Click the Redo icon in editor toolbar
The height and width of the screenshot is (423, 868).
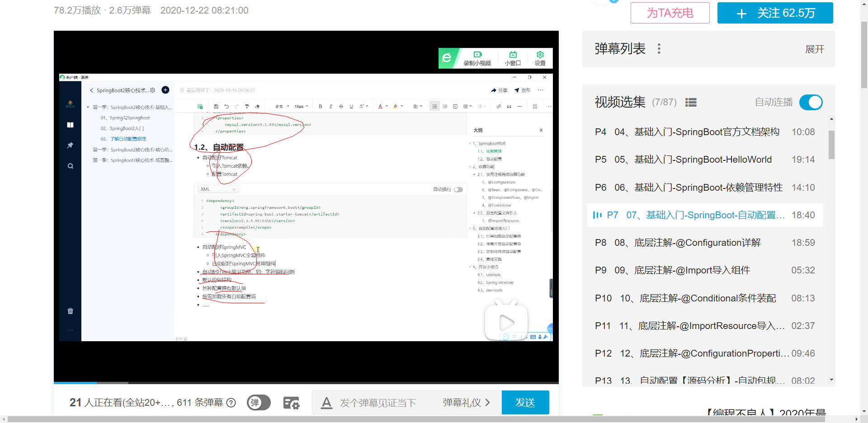tap(236, 107)
